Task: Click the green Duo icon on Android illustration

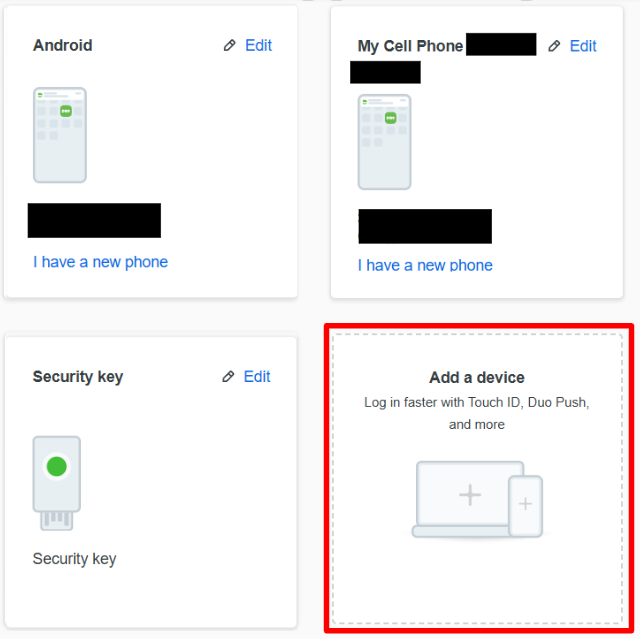Action: (66, 111)
